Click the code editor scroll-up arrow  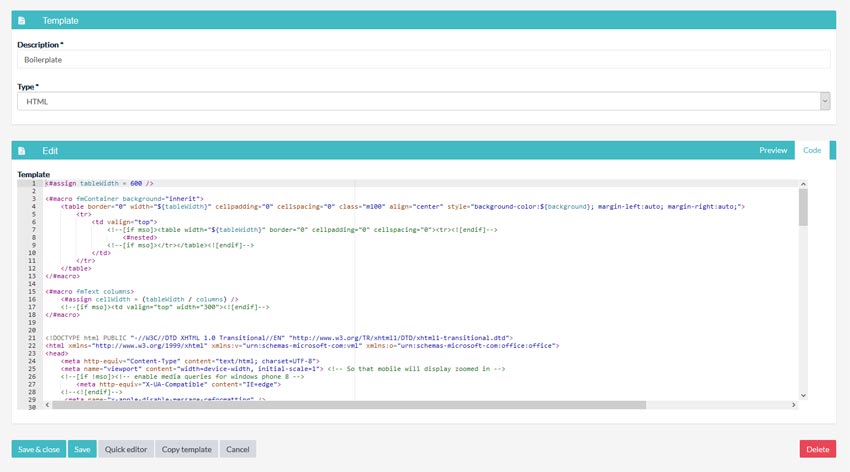803,184
